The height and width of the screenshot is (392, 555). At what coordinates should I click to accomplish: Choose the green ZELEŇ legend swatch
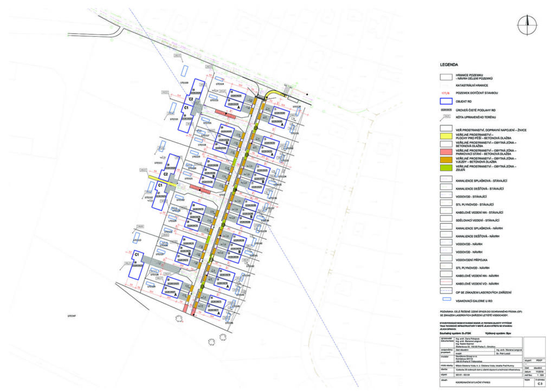[447, 168]
